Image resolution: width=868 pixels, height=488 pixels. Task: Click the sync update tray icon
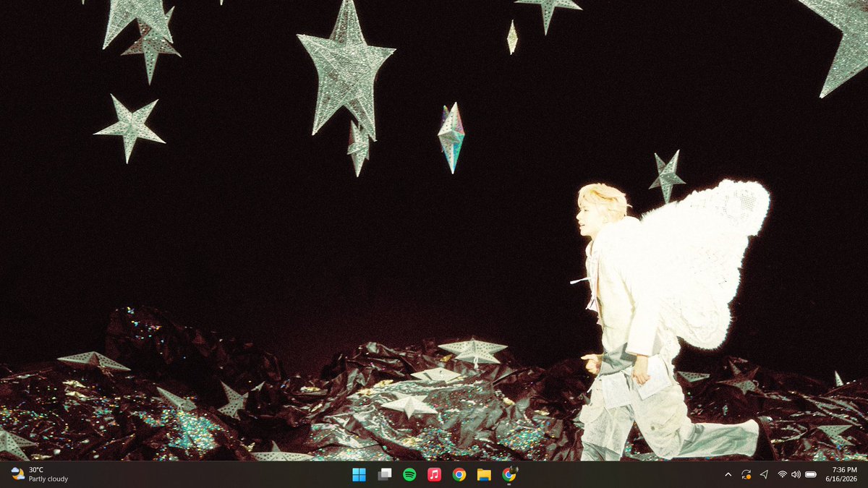746,474
